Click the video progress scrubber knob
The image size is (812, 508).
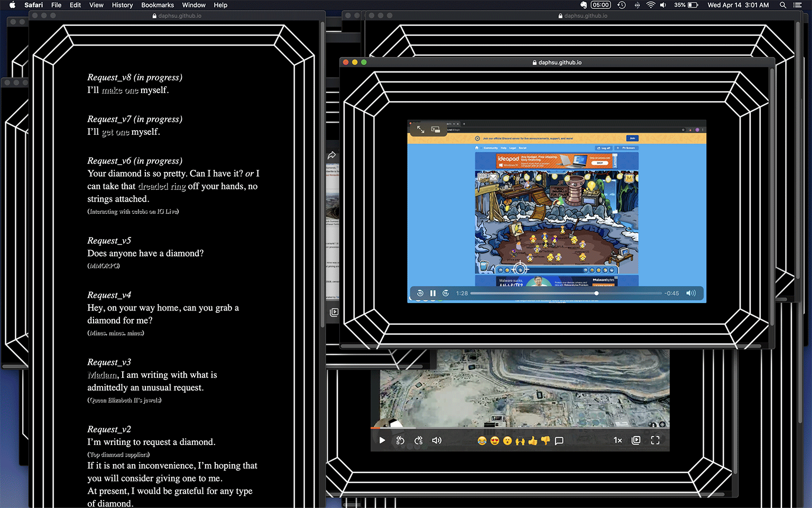coord(596,293)
